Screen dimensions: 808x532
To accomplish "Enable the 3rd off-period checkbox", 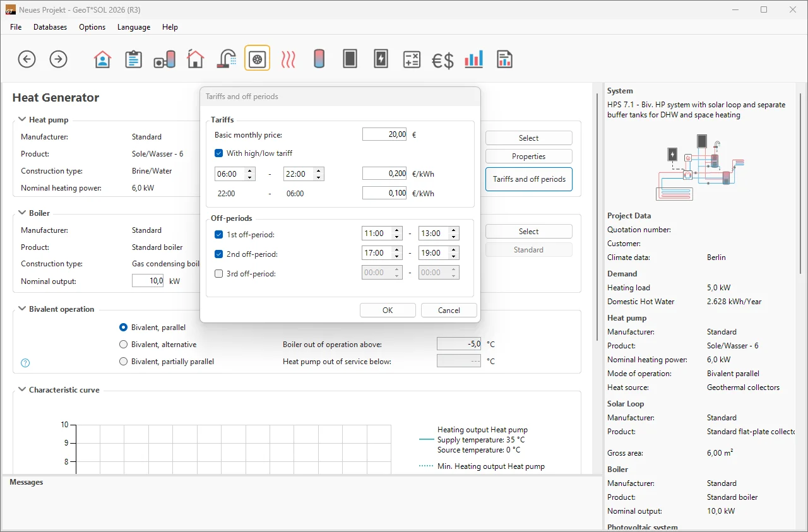I will tap(219, 274).
